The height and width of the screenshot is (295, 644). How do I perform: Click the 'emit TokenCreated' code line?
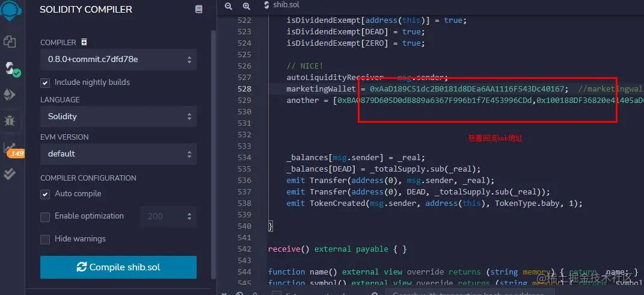434,203
